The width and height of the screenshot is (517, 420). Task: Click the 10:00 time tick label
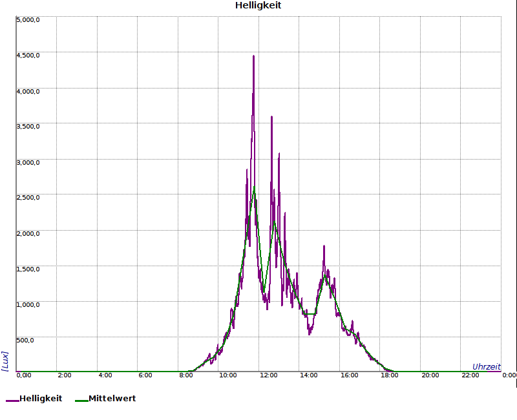click(x=228, y=375)
